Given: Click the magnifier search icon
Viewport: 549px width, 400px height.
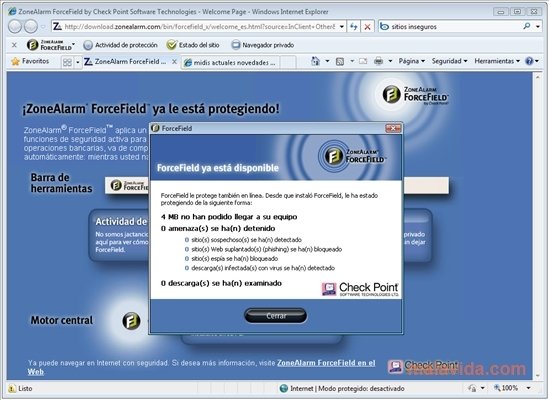Looking at the screenshot, I should click(x=527, y=26).
